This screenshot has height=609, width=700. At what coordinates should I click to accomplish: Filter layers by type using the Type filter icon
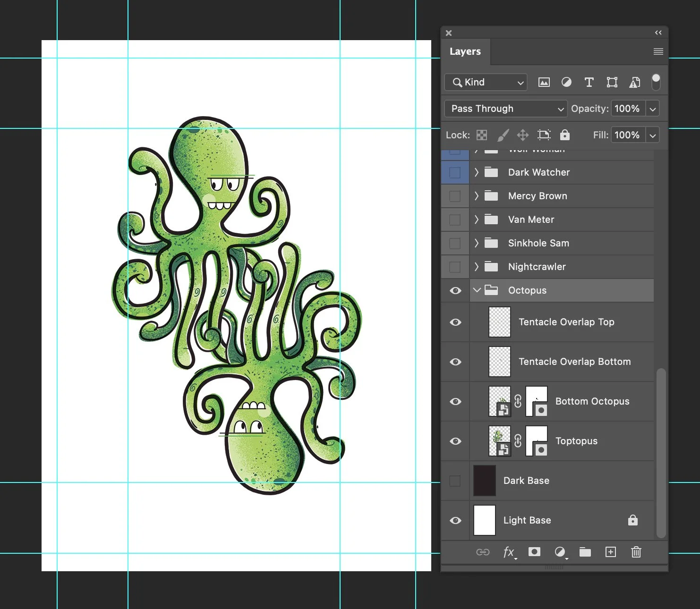[x=589, y=82]
